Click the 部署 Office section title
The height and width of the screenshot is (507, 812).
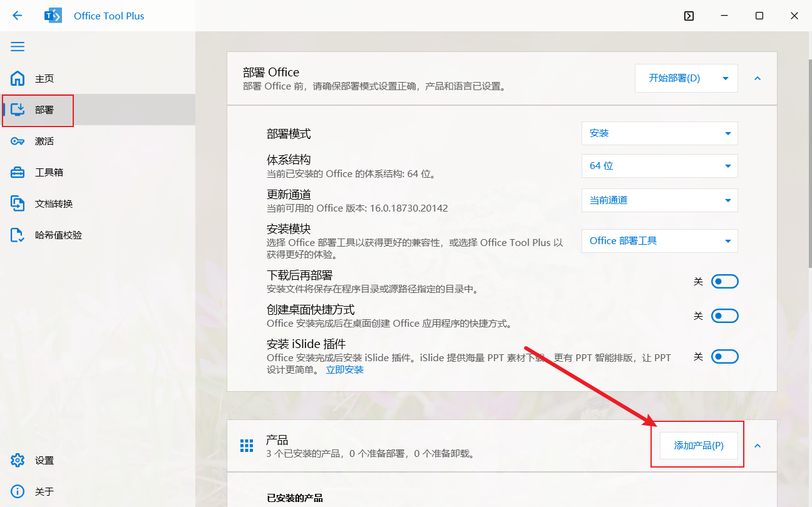[271, 72]
